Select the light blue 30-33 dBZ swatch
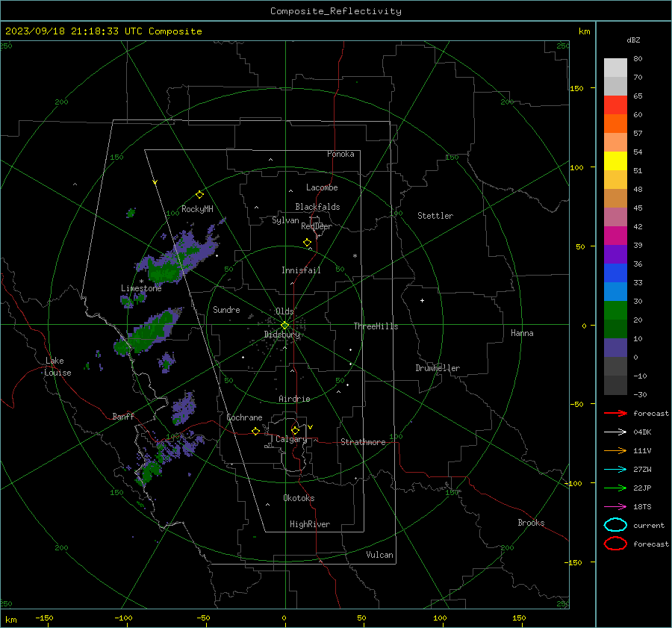The image size is (672, 628). pyautogui.click(x=615, y=292)
